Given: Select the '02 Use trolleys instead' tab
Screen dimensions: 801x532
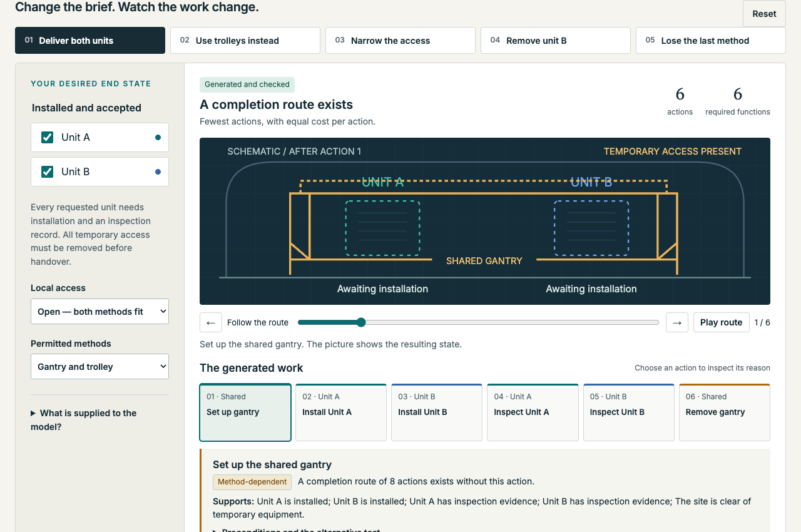Looking at the screenshot, I should 245,40.
